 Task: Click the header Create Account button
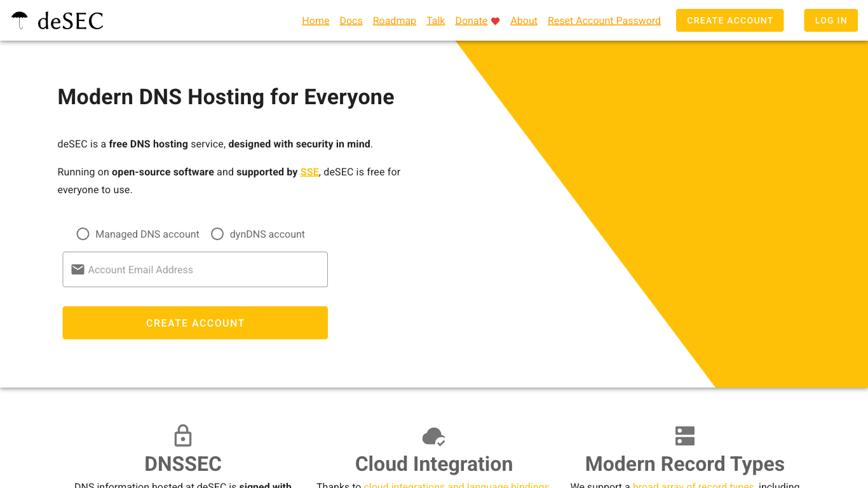(730, 20)
